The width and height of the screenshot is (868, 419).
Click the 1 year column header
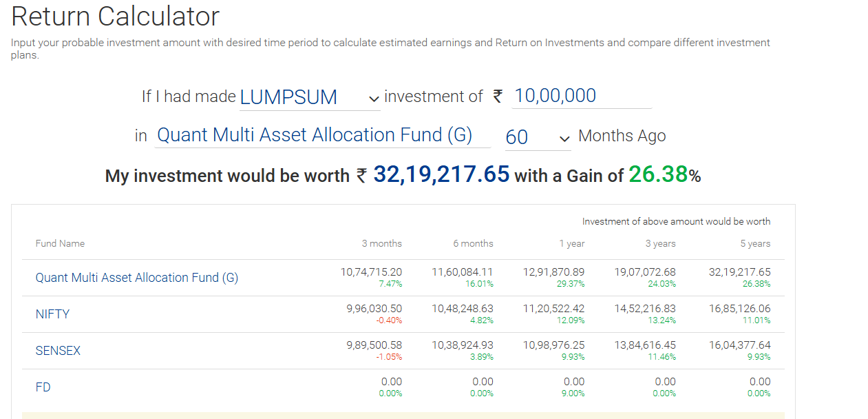(x=571, y=243)
